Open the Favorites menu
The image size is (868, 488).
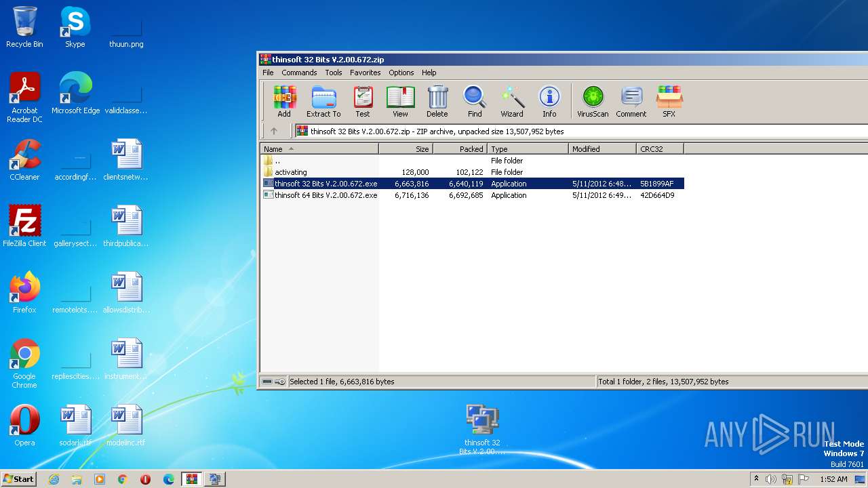click(x=365, y=73)
